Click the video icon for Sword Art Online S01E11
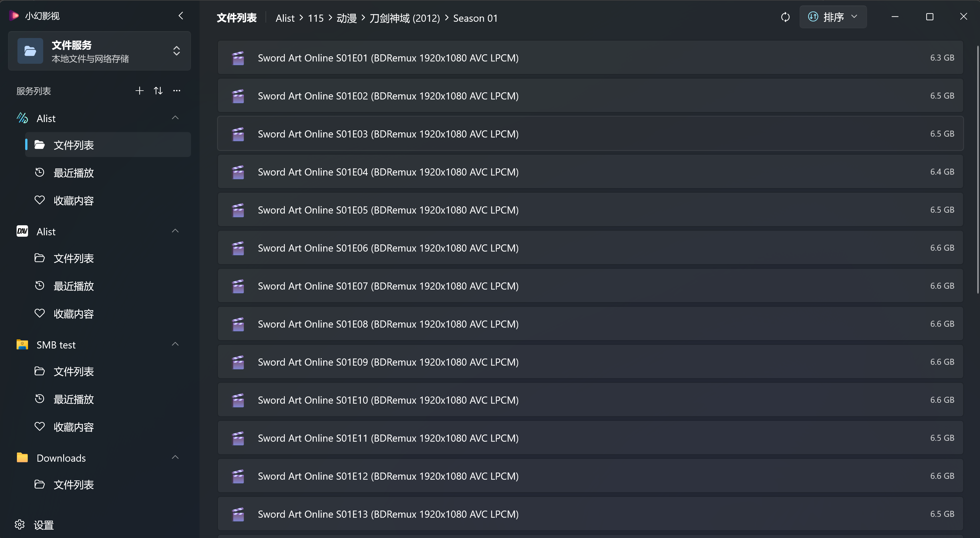 click(238, 438)
